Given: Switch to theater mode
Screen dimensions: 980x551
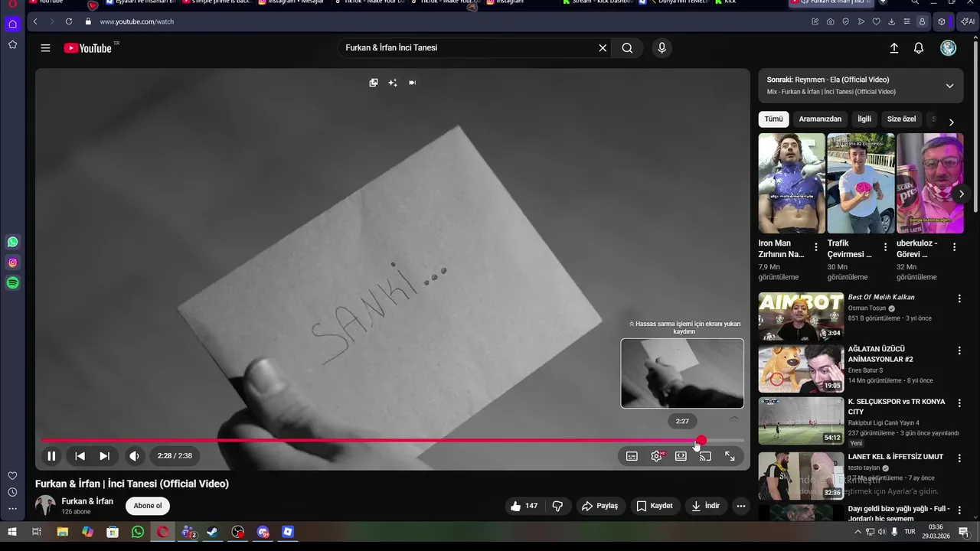Looking at the screenshot, I should pos(681,456).
